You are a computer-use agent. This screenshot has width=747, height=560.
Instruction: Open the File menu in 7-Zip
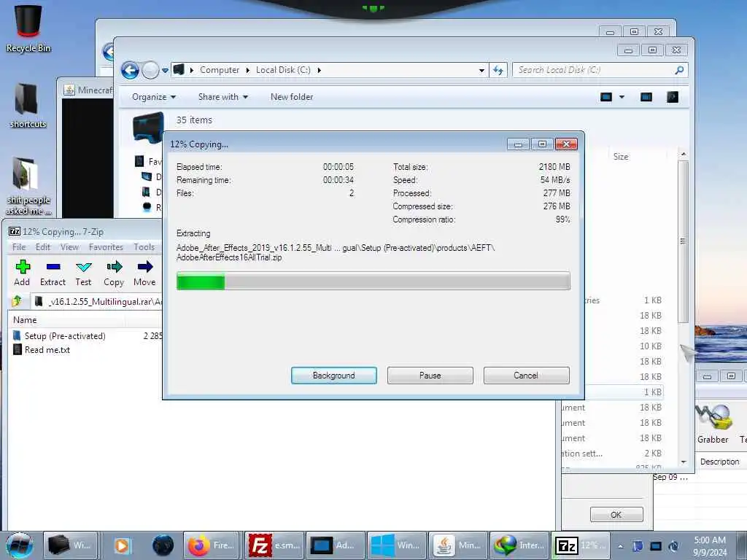coord(19,246)
